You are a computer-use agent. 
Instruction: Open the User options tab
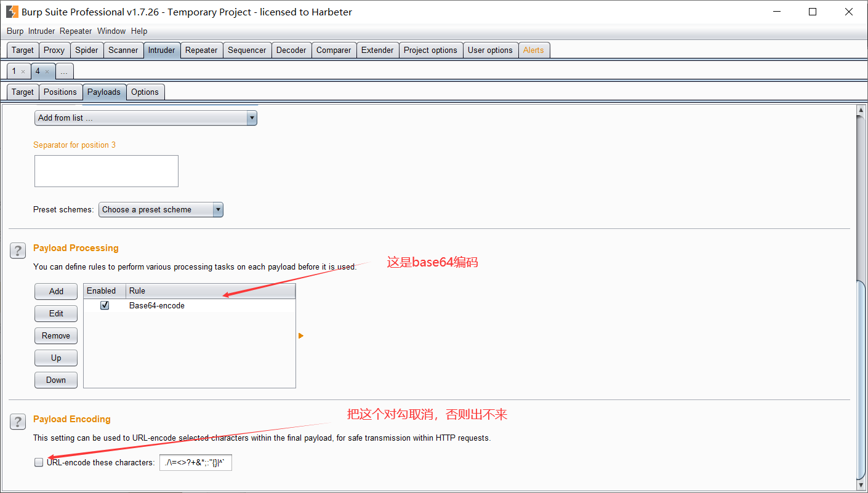tap(490, 50)
